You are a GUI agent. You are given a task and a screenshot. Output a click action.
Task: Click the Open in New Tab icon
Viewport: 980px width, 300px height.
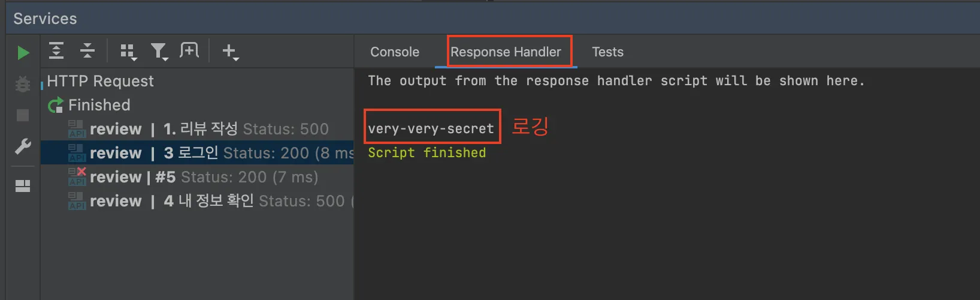[x=189, y=51]
